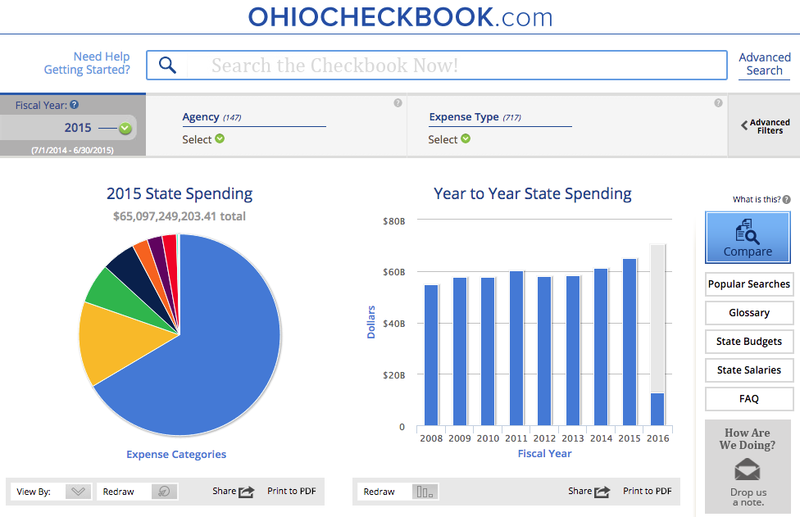The image size is (800, 517).
Task: Click the Agency filter help icon
Action: tap(397, 103)
